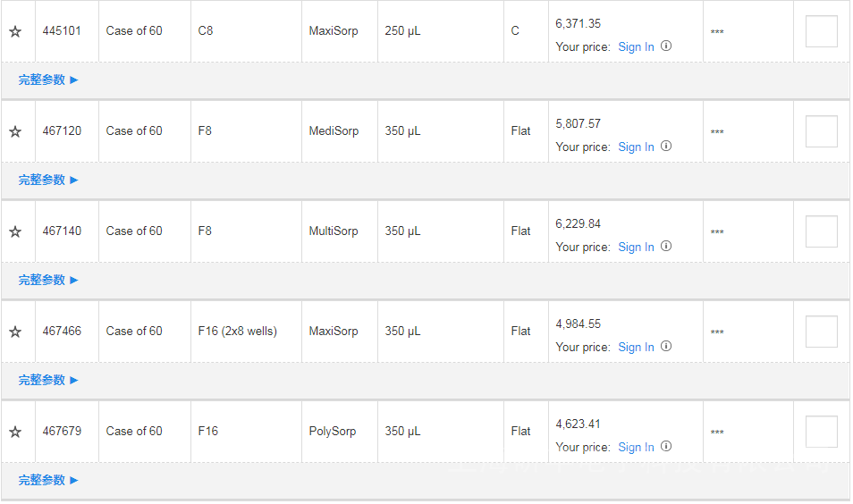Click info icon beside 5,807.57 price

point(666,147)
